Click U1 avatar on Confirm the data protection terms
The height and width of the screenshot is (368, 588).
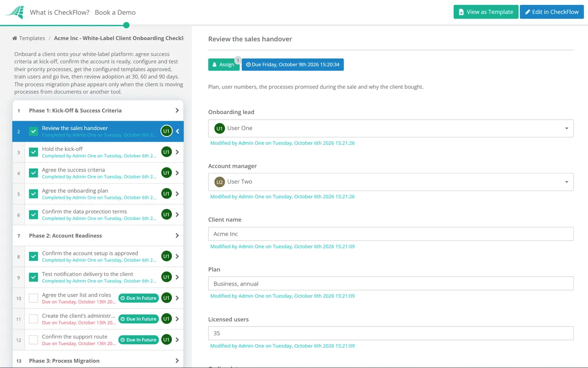point(166,214)
